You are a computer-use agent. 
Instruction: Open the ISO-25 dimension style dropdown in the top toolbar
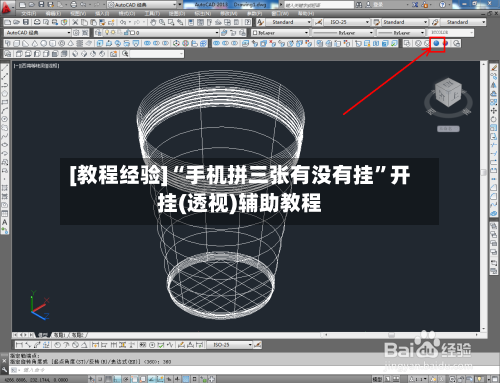pyautogui.click(x=346, y=22)
